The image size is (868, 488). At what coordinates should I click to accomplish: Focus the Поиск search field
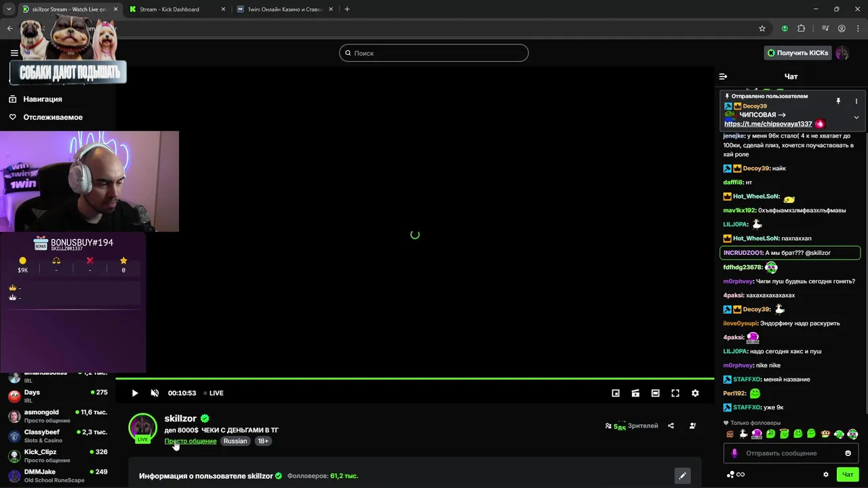point(434,53)
